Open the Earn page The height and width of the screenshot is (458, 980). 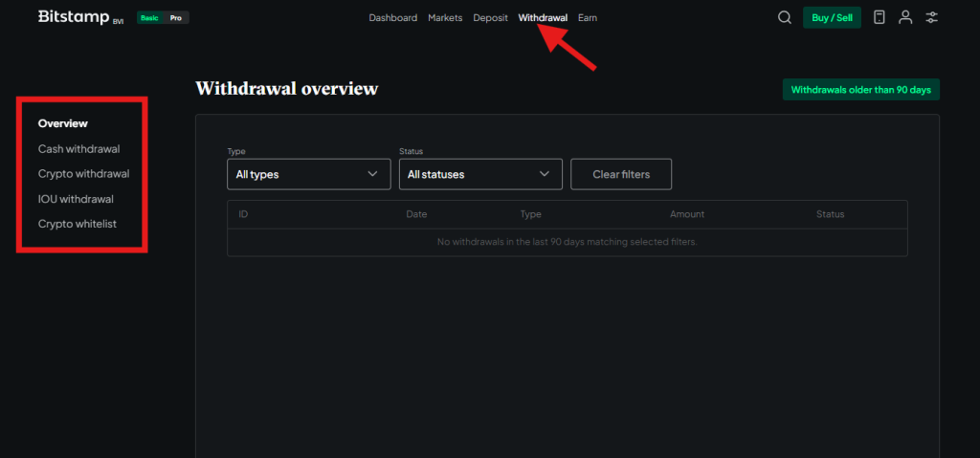pos(588,17)
